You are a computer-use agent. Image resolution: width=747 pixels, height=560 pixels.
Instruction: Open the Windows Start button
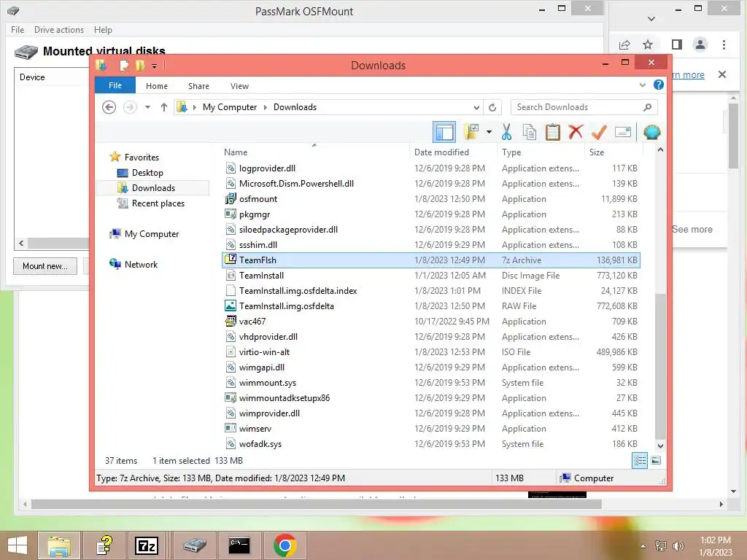(18, 545)
